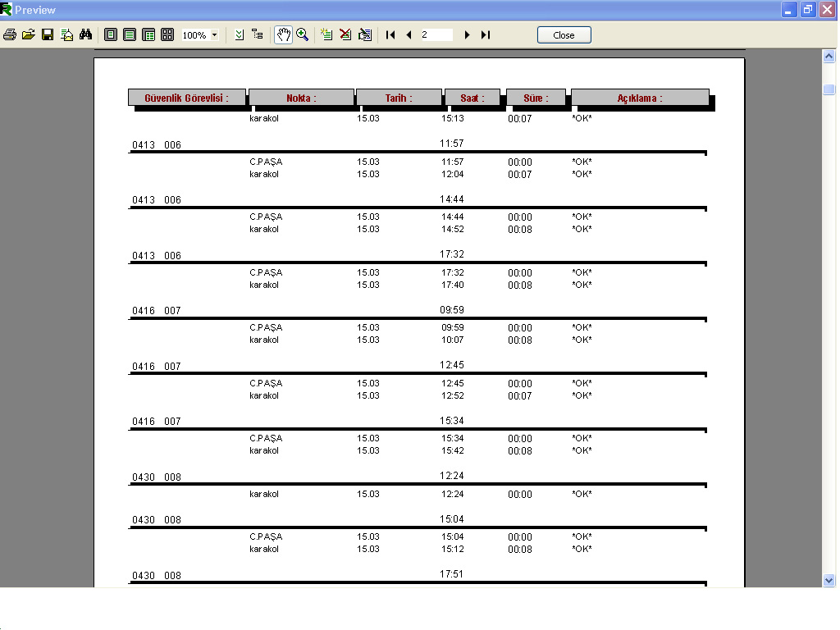Click the page number input field
Viewport: 840px width, 630px height.
(x=436, y=34)
